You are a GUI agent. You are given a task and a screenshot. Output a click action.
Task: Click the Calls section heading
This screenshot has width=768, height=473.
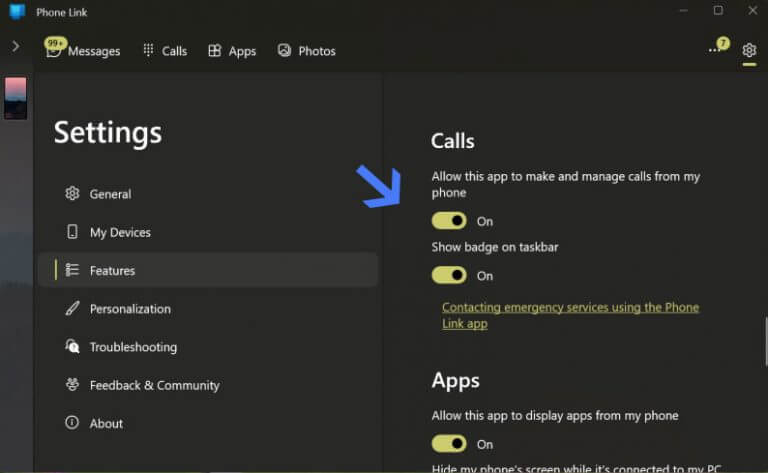[453, 141]
